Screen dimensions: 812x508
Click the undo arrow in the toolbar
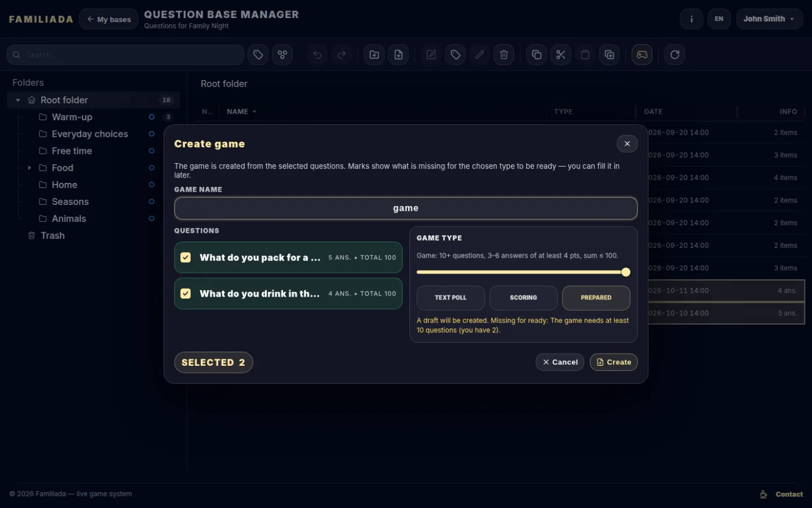317,55
